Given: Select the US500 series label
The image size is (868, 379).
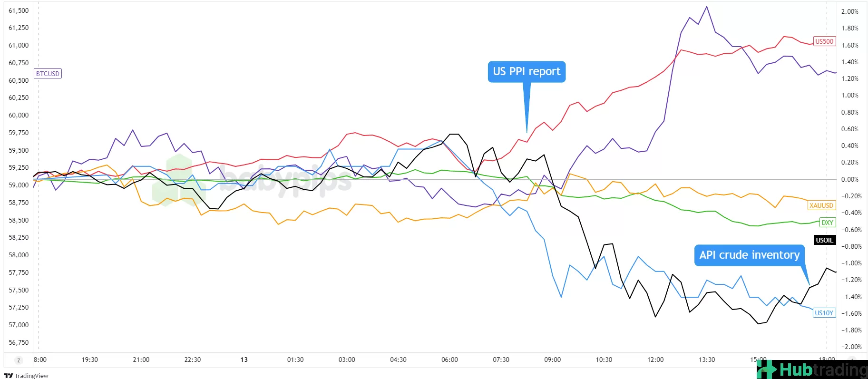Looking at the screenshot, I should point(824,41).
